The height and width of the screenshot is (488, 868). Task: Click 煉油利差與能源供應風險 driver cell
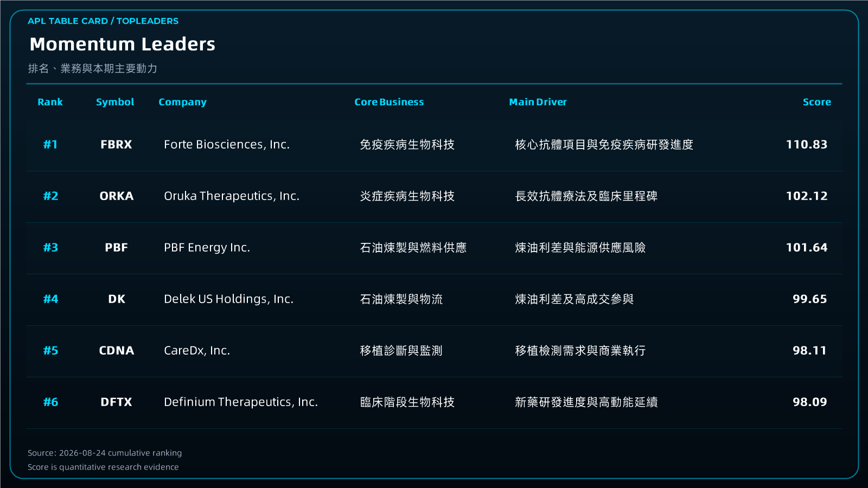[x=580, y=247]
